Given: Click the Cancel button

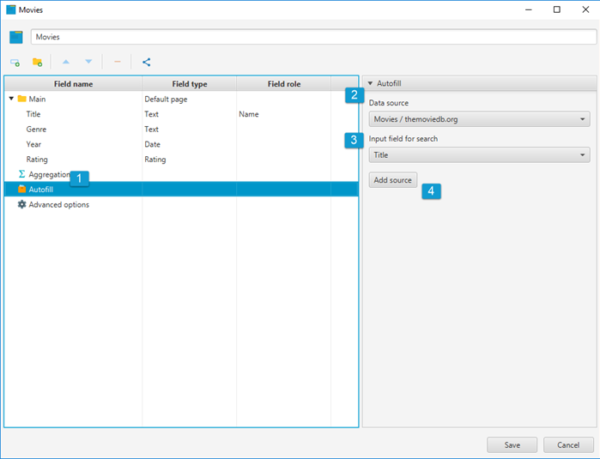Looking at the screenshot, I should tap(568, 445).
